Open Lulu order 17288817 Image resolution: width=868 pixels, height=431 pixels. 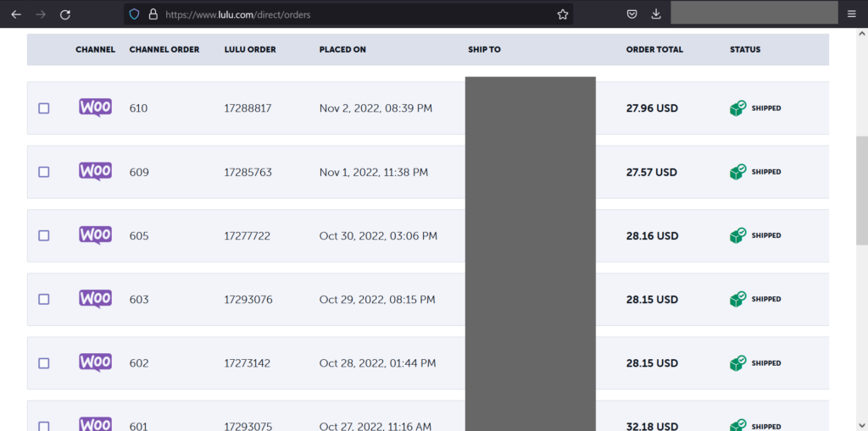click(248, 108)
